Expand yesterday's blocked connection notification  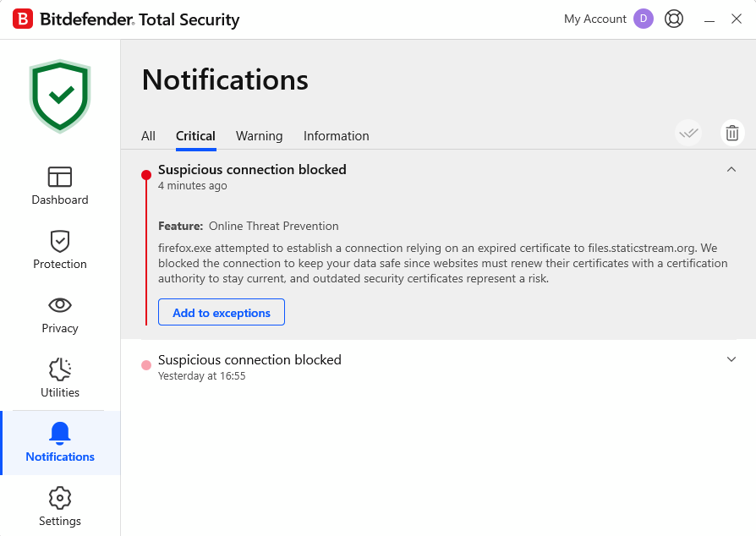(x=731, y=359)
